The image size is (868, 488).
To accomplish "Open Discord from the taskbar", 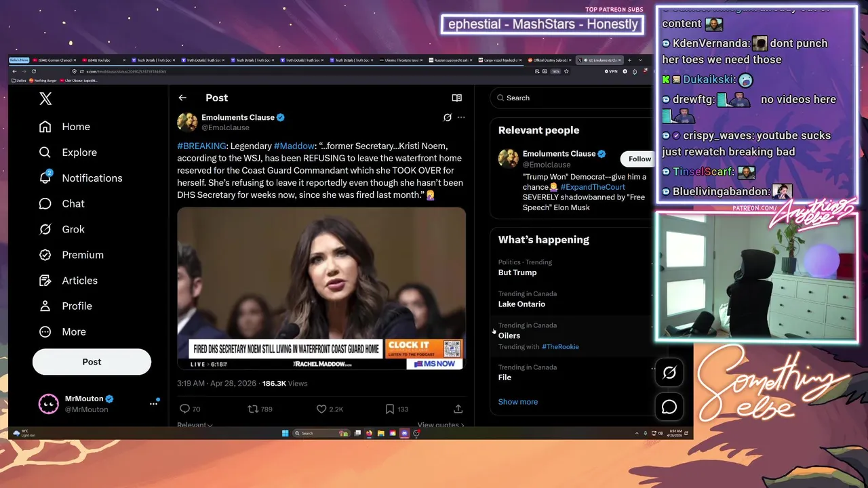I will [405, 433].
